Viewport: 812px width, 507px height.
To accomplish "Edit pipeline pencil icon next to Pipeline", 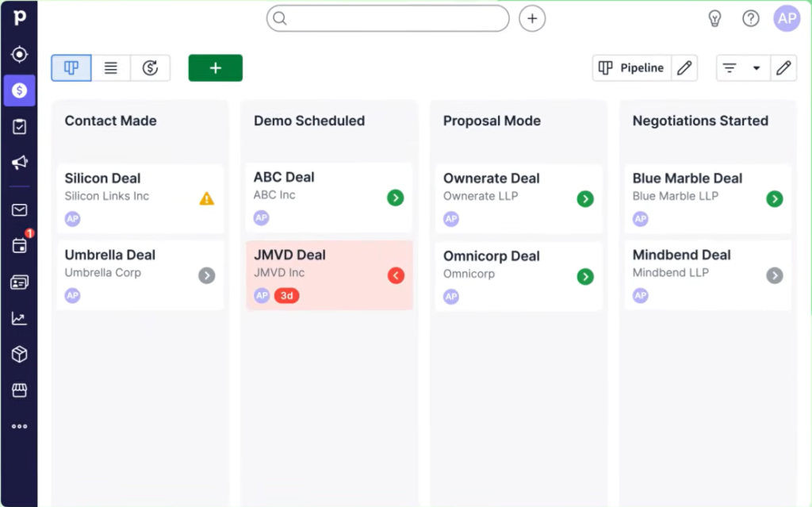I will click(x=684, y=68).
